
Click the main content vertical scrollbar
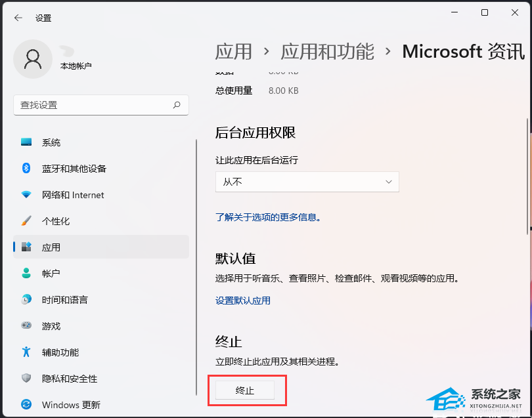click(527, 177)
